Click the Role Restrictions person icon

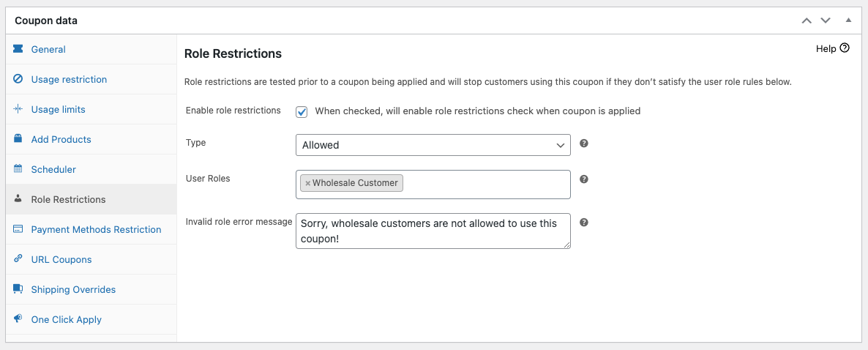[18, 199]
